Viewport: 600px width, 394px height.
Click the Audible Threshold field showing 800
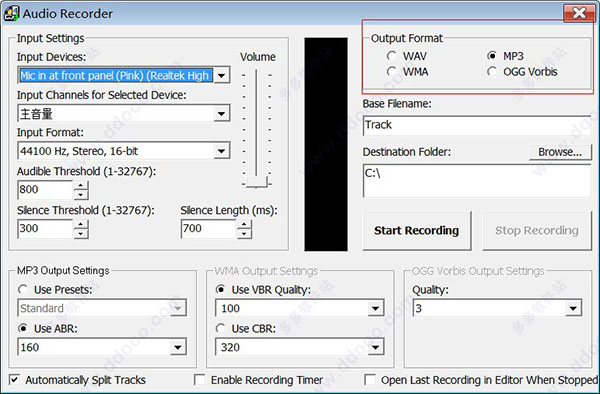pos(45,190)
